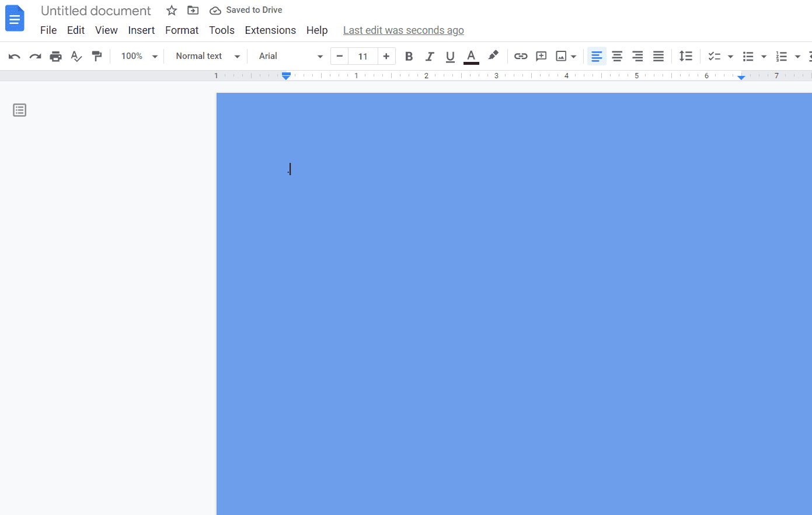Show the document outline
This screenshot has width=812, height=515.
[19, 110]
